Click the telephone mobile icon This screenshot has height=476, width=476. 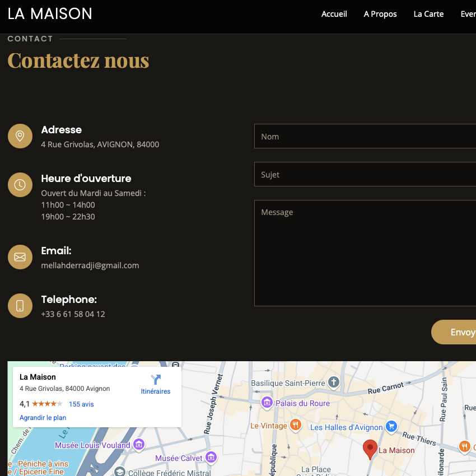(20, 306)
